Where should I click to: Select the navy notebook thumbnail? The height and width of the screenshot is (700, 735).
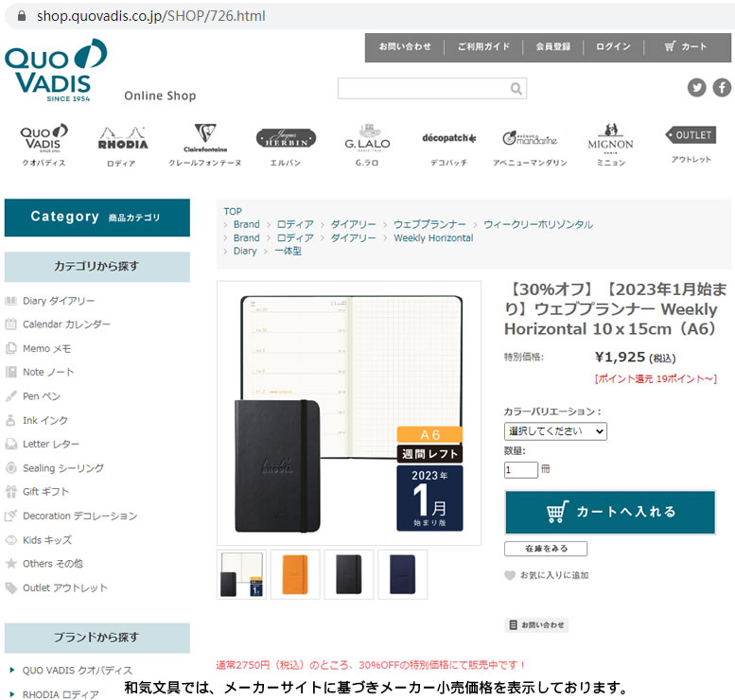[x=403, y=575]
